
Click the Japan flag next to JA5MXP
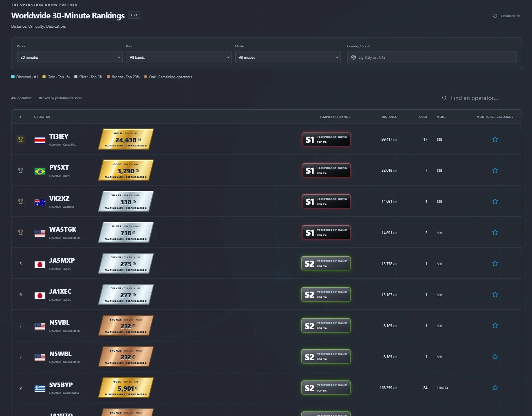(x=40, y=264)
